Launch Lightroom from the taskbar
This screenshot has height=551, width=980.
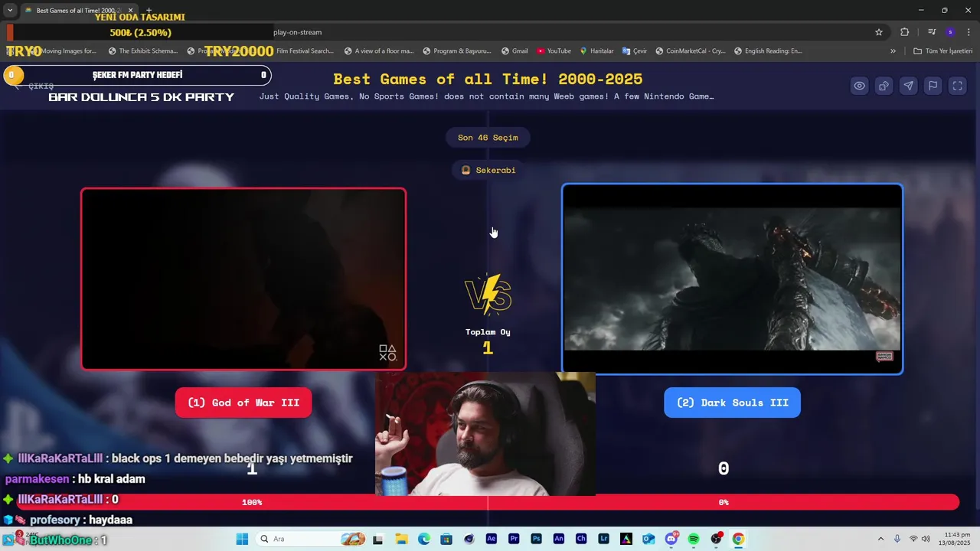point(604,539)
